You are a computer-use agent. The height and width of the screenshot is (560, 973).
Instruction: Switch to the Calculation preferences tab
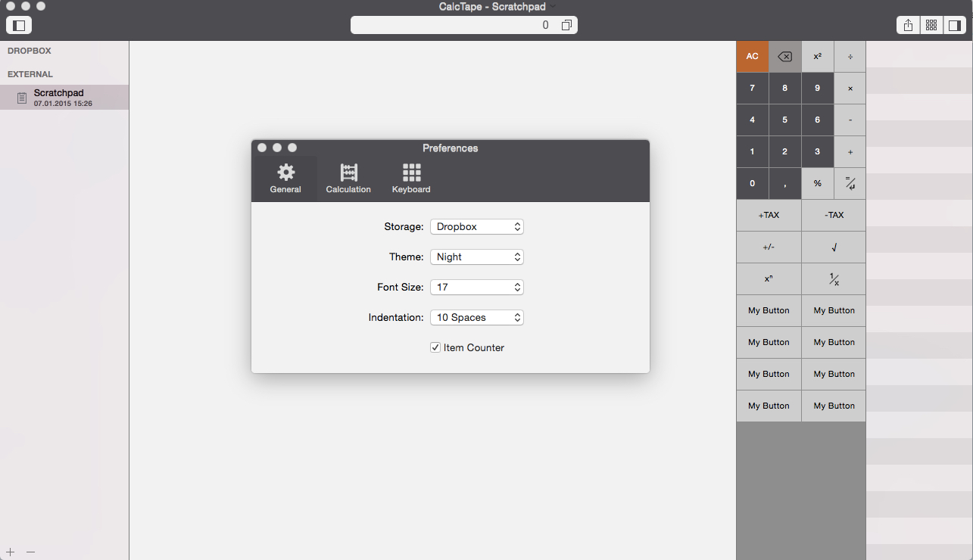348,179
